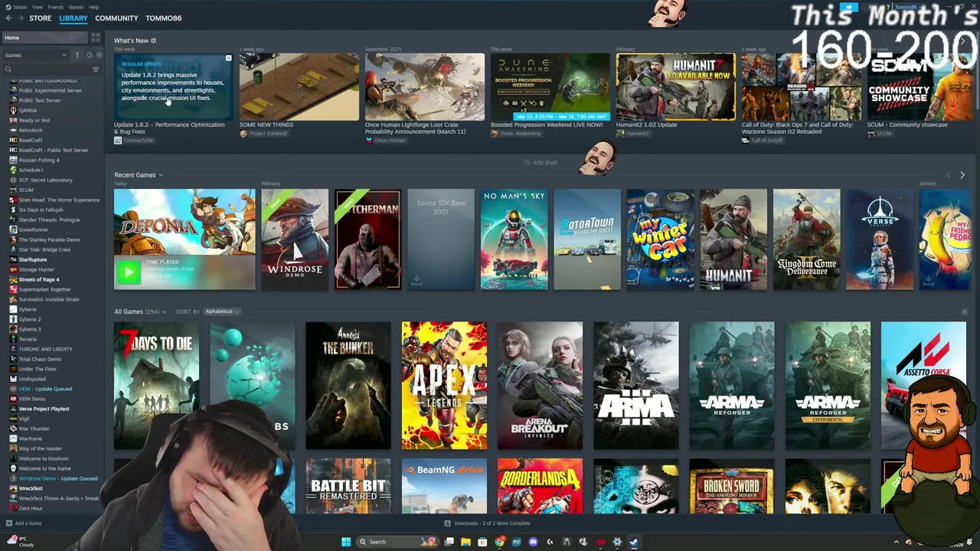Go forward with the right arrow navigation icon

click(19, 18)
